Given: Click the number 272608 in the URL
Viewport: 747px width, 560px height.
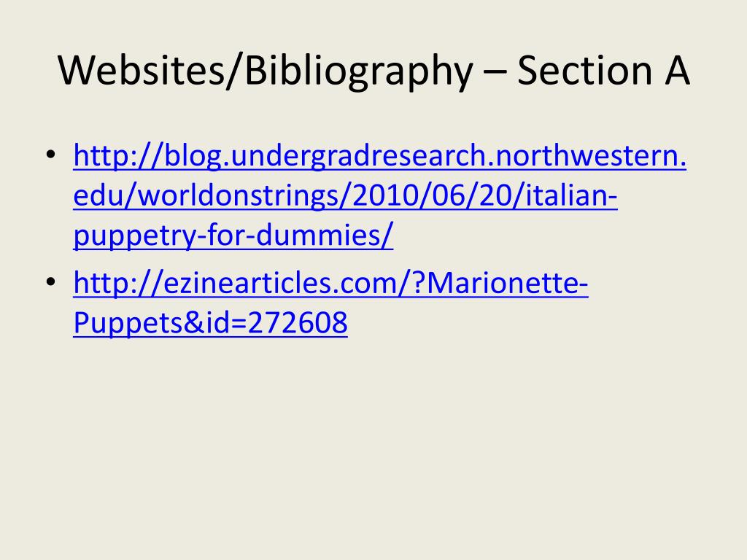Looking at the screenshot, I should [298, 323].
